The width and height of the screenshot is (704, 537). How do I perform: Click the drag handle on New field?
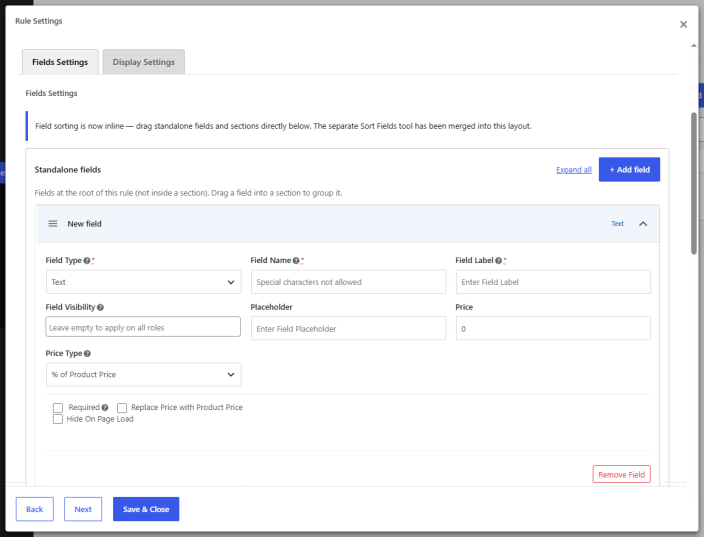(53, 224)
